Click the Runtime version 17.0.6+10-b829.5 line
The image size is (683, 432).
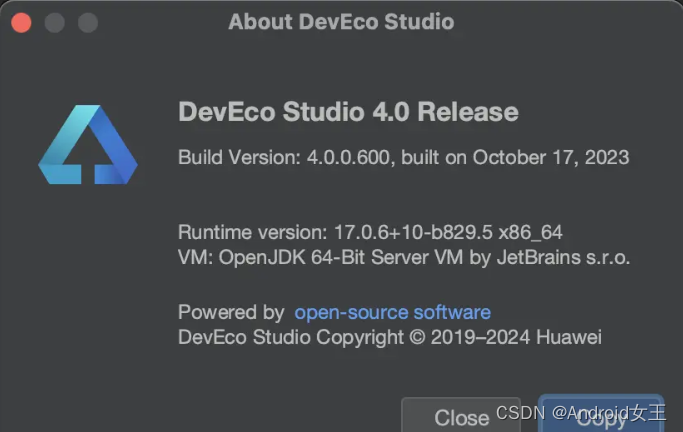point(370,232)
